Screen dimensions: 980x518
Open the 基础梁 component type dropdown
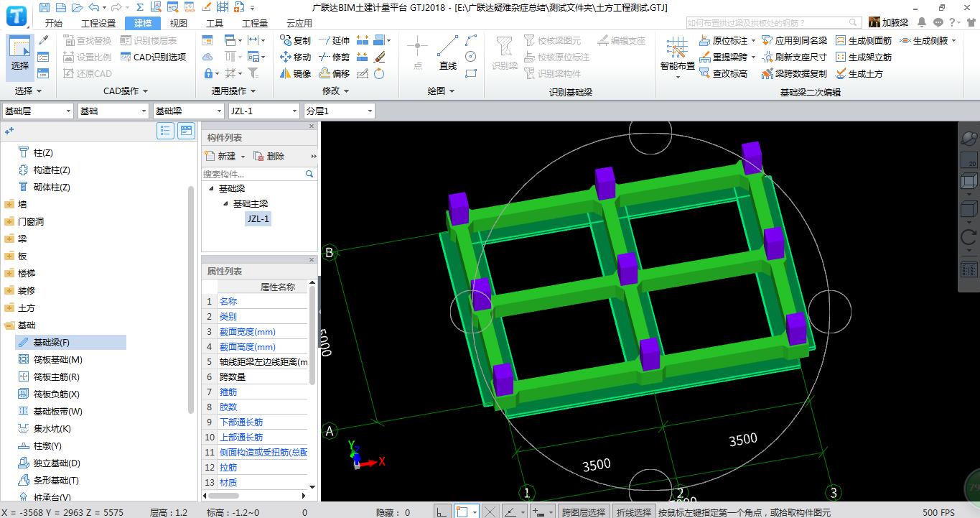(188, 111)
